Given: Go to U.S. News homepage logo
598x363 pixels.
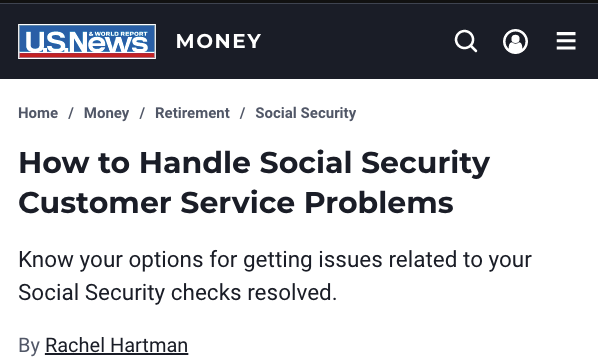Looking at the screenshot, I should pyautogui.click(x=87, y=42).
